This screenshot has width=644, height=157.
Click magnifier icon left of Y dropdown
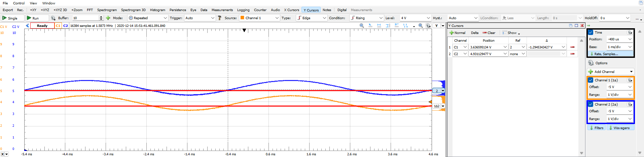pos(421,26)
